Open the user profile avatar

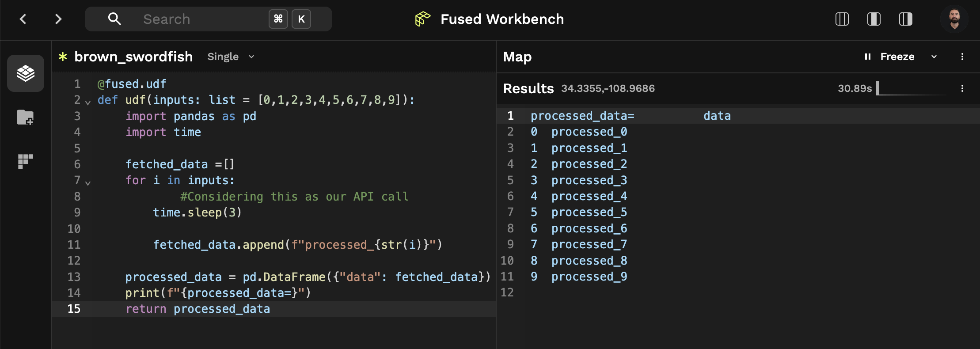[x=954, y=19]
